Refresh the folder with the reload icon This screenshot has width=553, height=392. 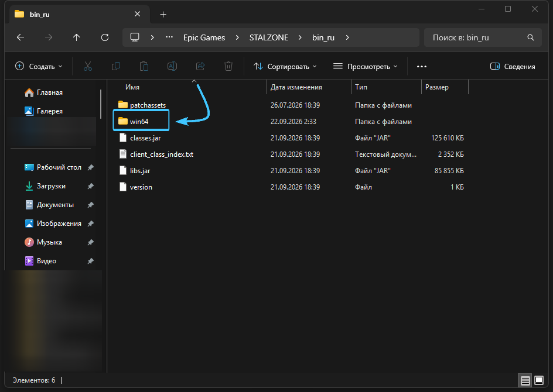click(x=105, y=37)
